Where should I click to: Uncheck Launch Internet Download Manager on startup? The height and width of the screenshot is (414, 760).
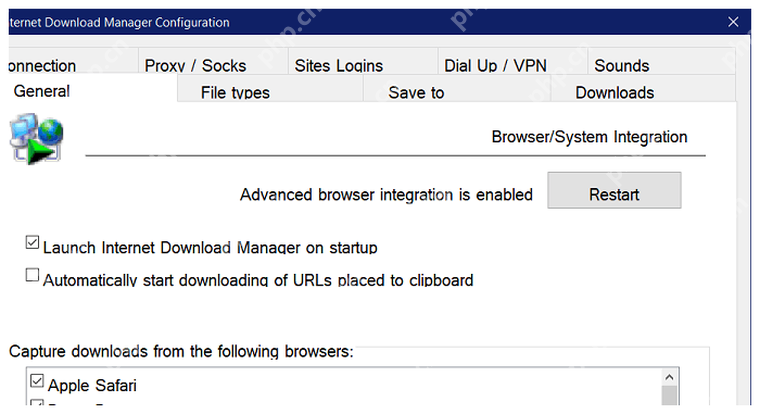(x=32, y=242)
